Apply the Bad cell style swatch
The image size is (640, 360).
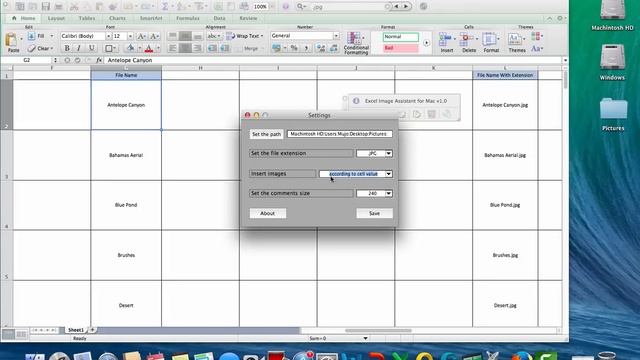[401, 48]
